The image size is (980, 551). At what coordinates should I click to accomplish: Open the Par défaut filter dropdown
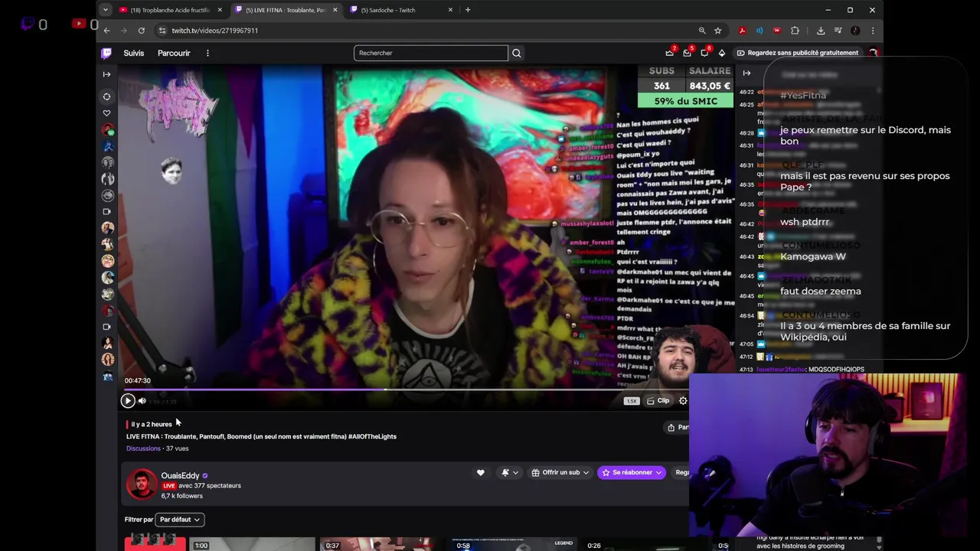point(180,520)
